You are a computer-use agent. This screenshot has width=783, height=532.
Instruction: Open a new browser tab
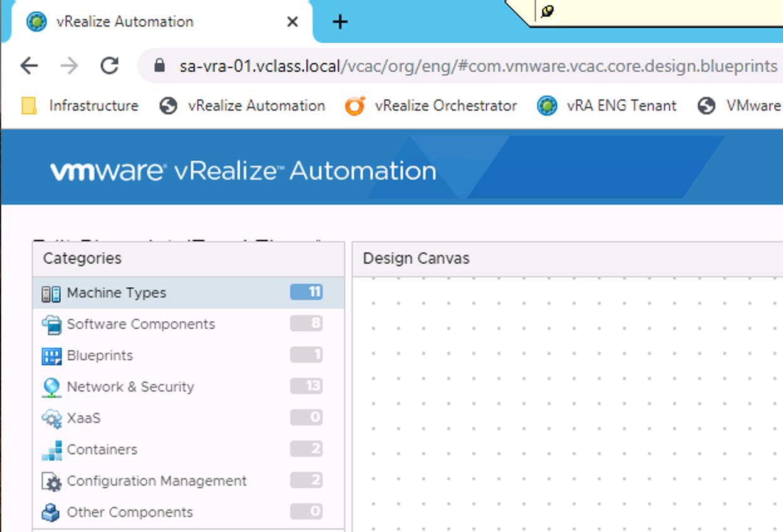coord(339,21)
